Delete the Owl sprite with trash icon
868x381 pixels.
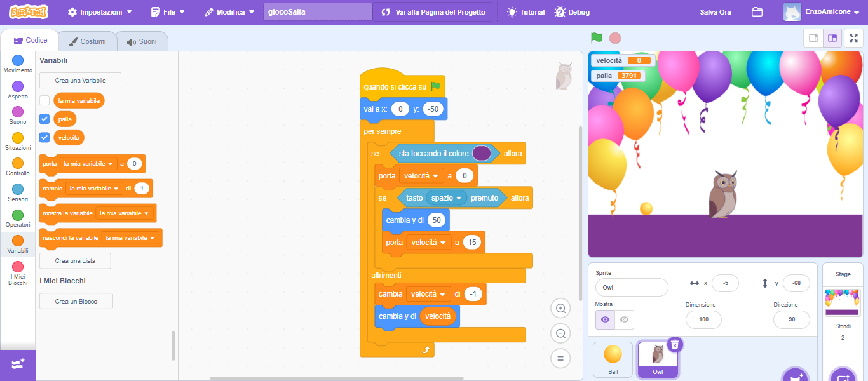coord(675,344)
